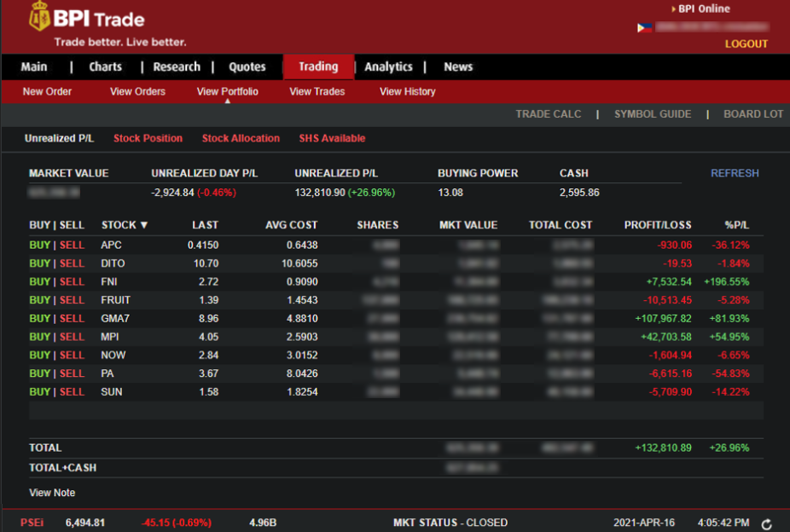Go to New Order
Screen dimensions: 790x532
48,91
